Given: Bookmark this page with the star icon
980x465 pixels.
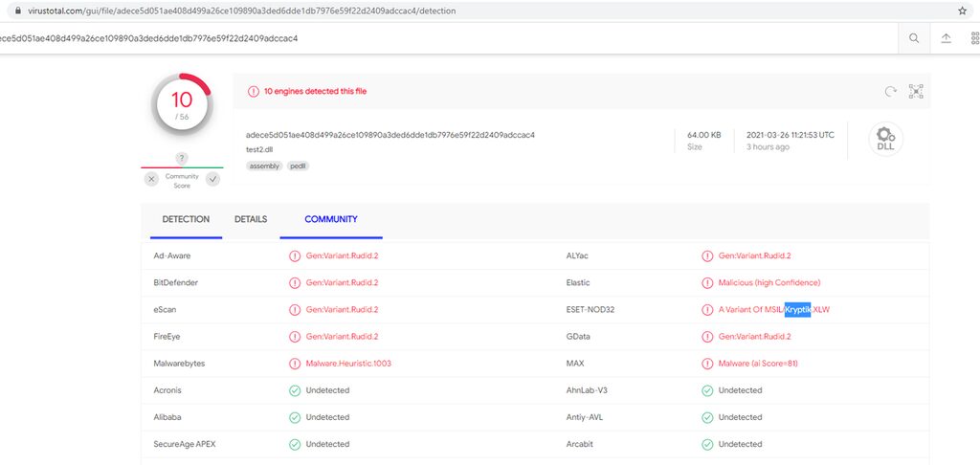Looking at the screenshot, I should click(963, 11).
